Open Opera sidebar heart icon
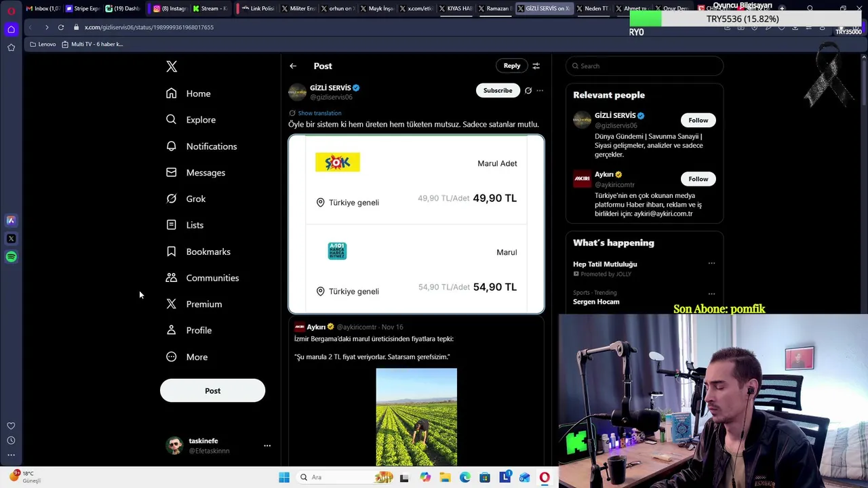The width and height of the screenshot is (868, 488). point(11,426)
